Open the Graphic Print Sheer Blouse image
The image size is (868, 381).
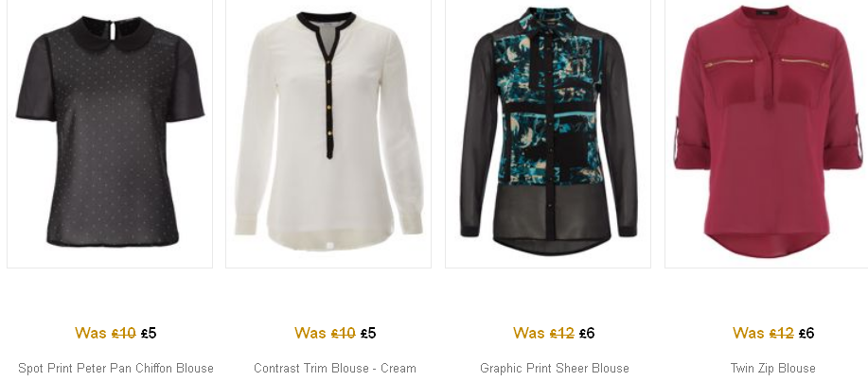click(548, 133)
